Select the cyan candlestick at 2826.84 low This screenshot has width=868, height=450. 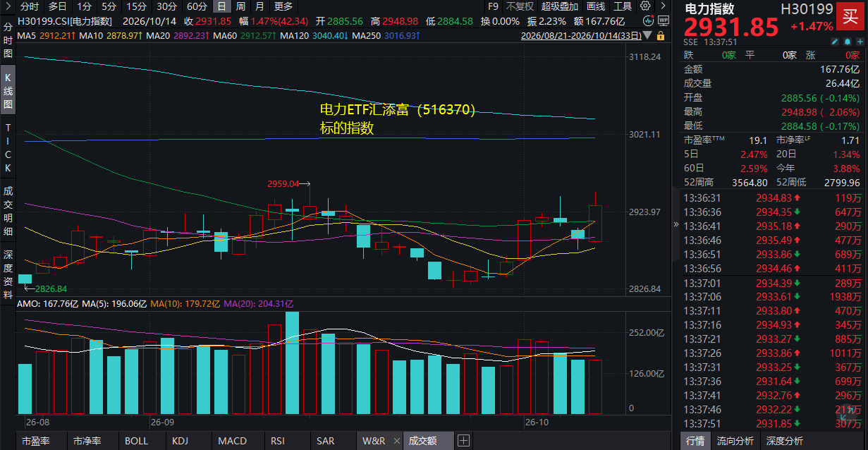[25, 279]
